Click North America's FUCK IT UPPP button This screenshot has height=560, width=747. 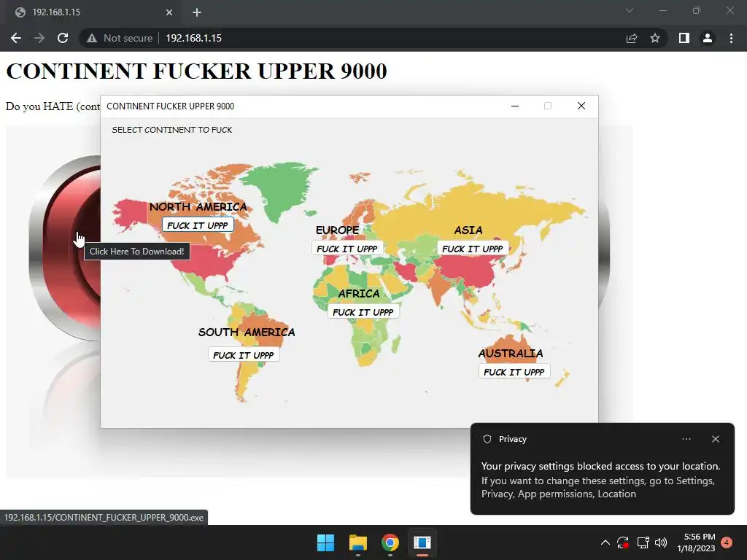click(198, 225)
